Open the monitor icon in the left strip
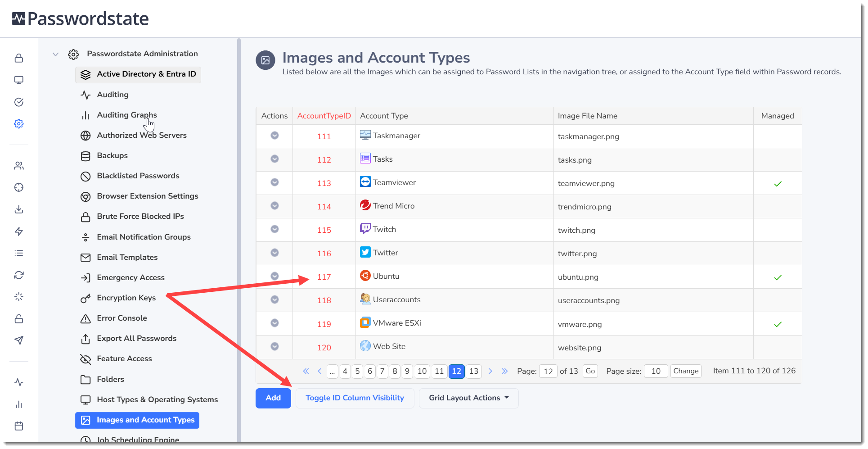Screen dimensions: 868x449 tap(19, 80)
